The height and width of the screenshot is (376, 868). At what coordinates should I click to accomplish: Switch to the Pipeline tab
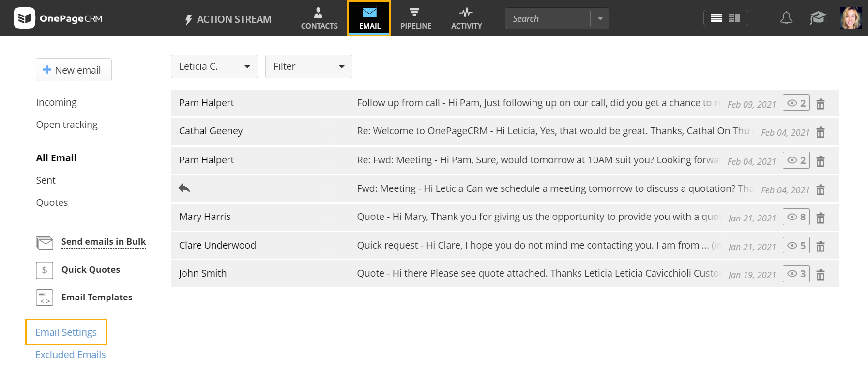point(416,18)
